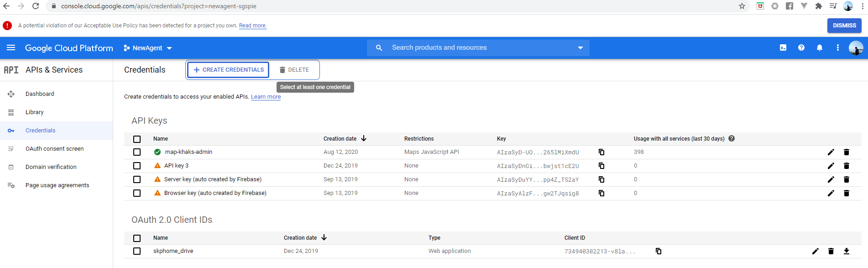Delete the Browser key row
Image resolution: width=868 pixels, height=268 pixels.
[847, 193]
